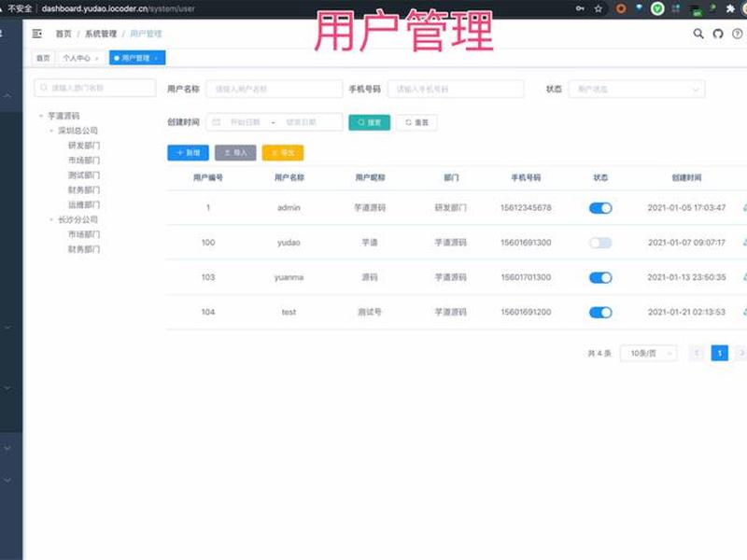Open the green Vue devtools extension icon
The image size is (747, 560).
[657, 8]
